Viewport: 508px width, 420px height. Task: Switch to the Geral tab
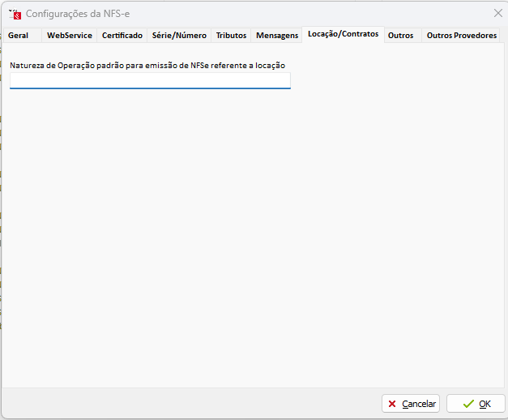pos(18,36)
